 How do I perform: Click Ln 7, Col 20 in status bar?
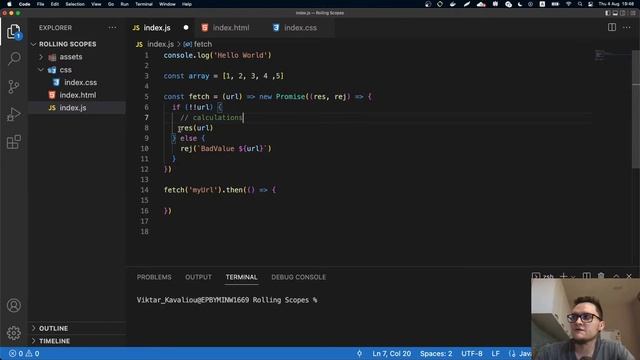(391, 353)
